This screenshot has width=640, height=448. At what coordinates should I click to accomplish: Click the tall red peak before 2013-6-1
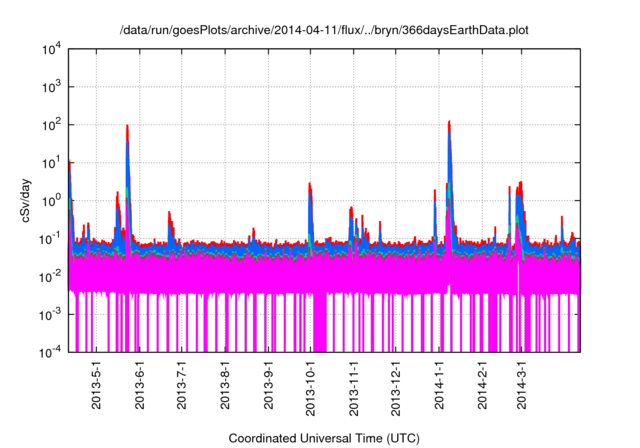tap(127, 127)
